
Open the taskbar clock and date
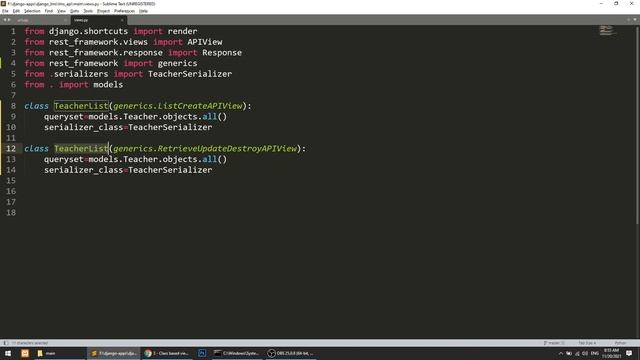coord(611,353)
